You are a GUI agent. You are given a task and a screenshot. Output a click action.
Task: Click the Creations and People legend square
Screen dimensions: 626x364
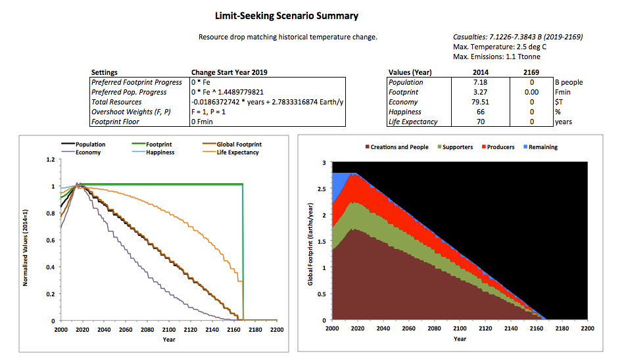point(368,147)
